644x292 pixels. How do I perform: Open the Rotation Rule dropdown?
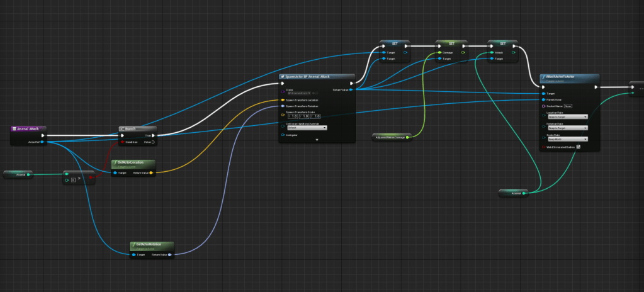[567, 128]
